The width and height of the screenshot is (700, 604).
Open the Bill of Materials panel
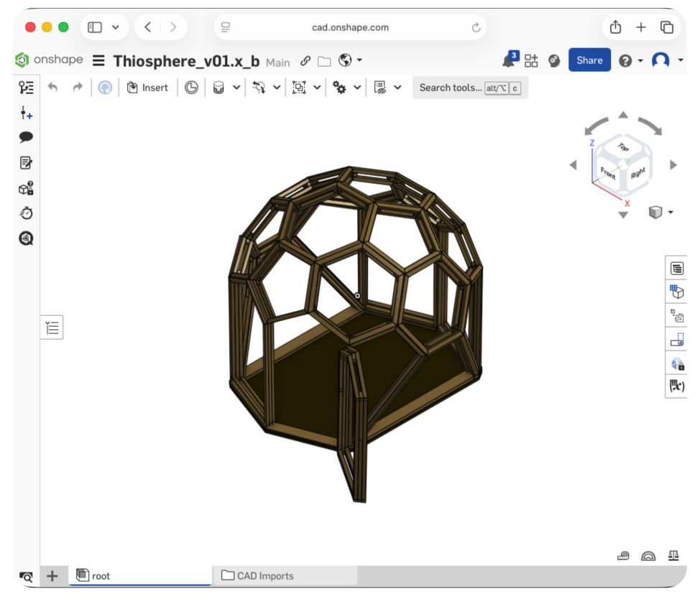click(x=676, y=266)
